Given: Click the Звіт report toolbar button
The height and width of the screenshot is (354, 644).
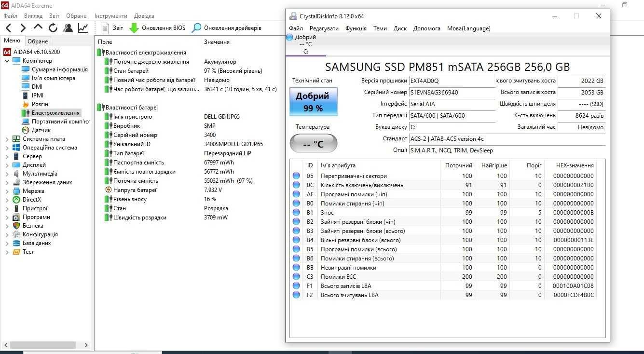Looking at the screenshot, I should [x=112, y=28].
